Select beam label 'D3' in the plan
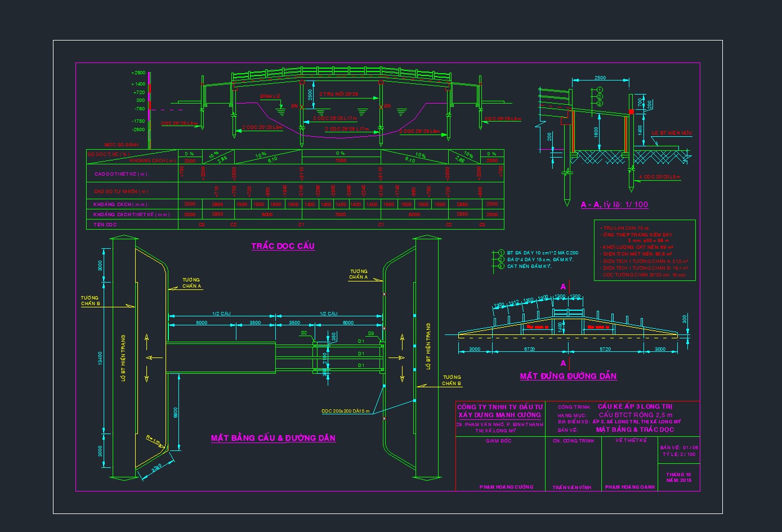Viewport: 782px width, 532px height. 370,333
